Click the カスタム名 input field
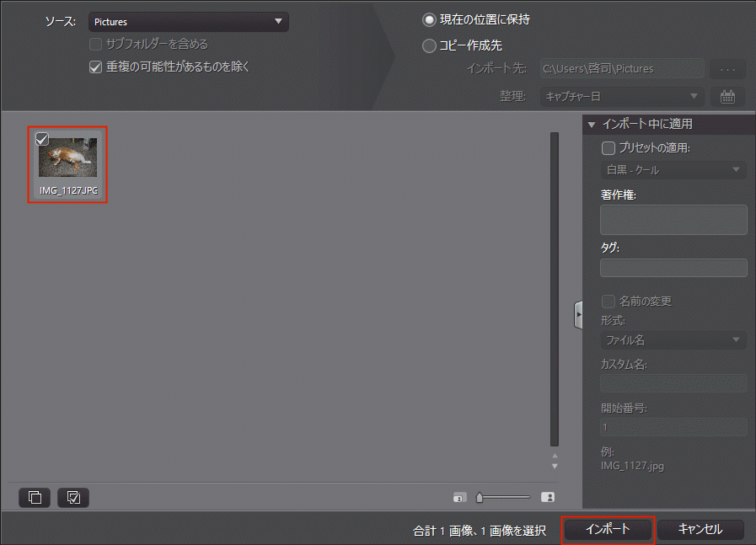Viewport: 756px width, 545px height. point(673,384)
